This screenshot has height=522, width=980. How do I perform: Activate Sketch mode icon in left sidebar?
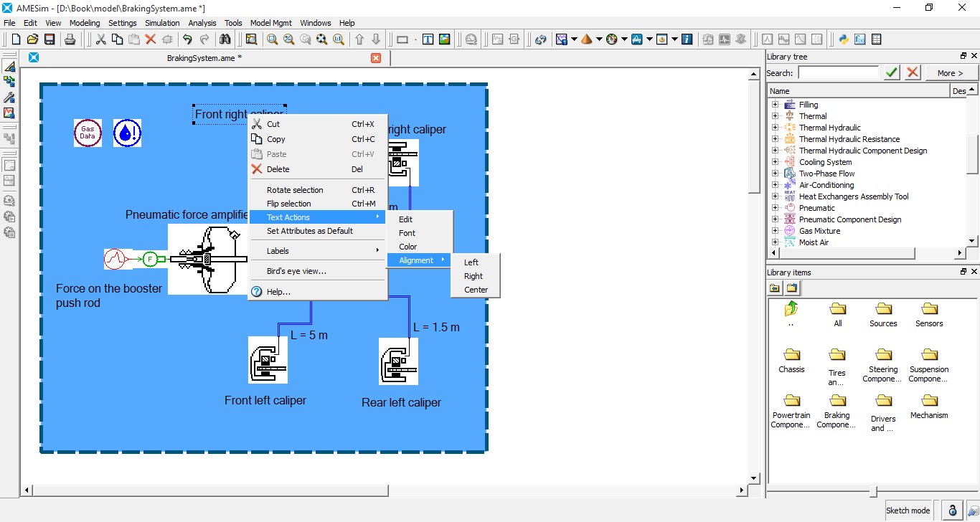(9, 66)
